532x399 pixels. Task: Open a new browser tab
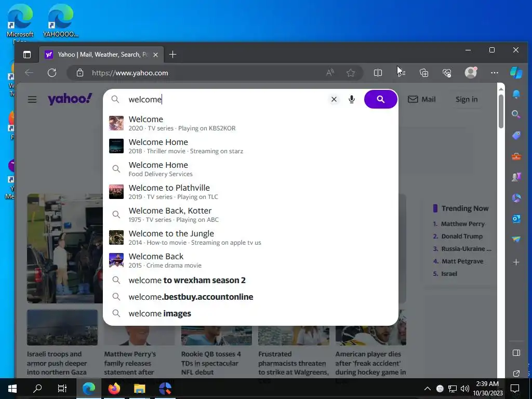pos(172,54)
